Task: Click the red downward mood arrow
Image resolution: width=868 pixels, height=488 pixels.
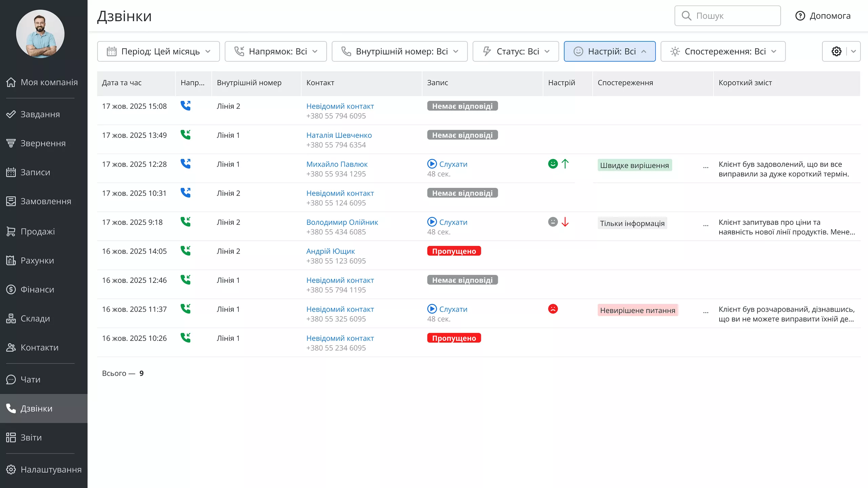Action: pos(565,222)
